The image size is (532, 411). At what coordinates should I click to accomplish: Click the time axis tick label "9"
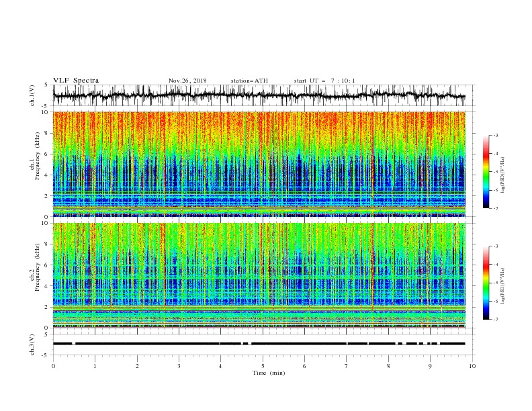(430, 366)
